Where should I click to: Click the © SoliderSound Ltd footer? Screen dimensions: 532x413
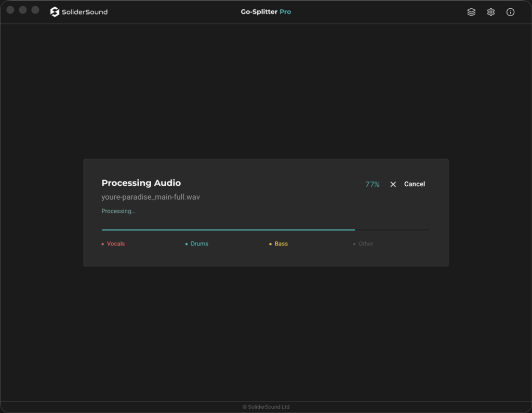point(266,407)
